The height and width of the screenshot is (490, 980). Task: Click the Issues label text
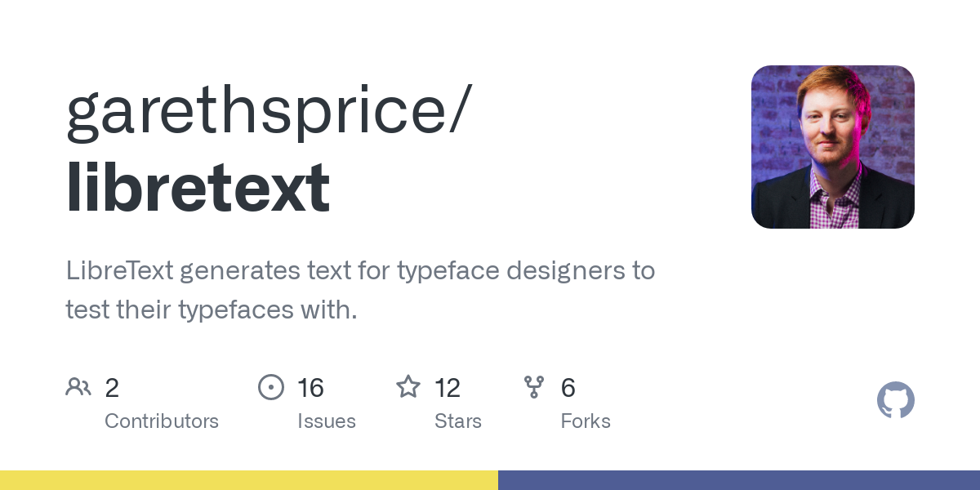327,421
